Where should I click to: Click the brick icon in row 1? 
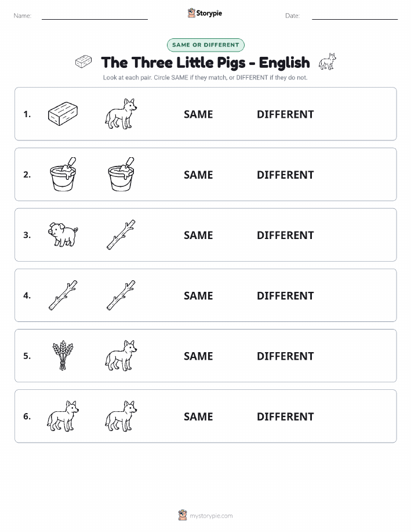coord(63,114)
